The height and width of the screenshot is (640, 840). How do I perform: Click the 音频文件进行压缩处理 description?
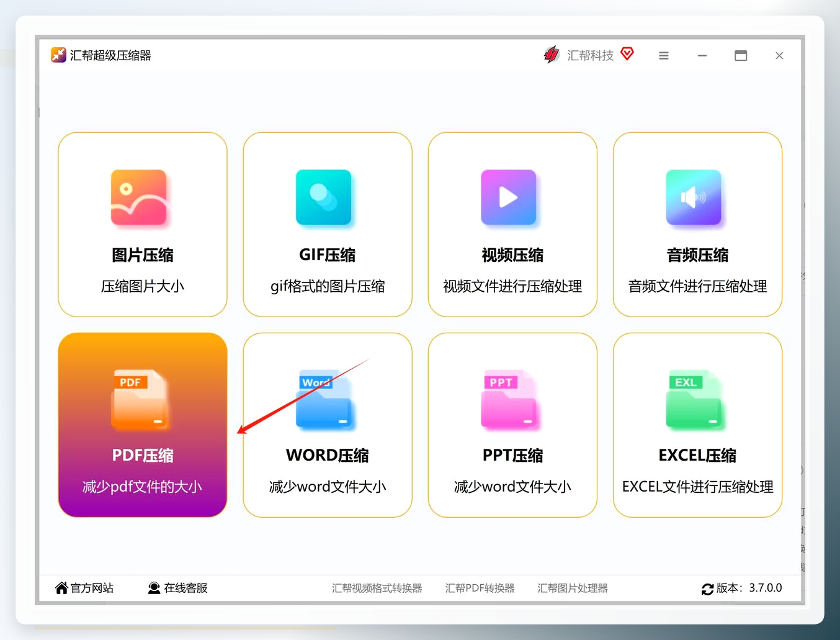coord(697,286)
